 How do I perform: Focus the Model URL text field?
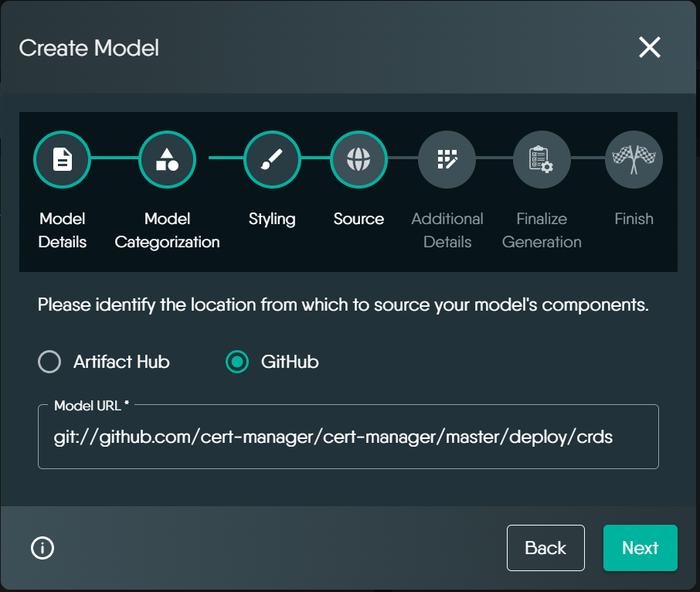[348, 437]
